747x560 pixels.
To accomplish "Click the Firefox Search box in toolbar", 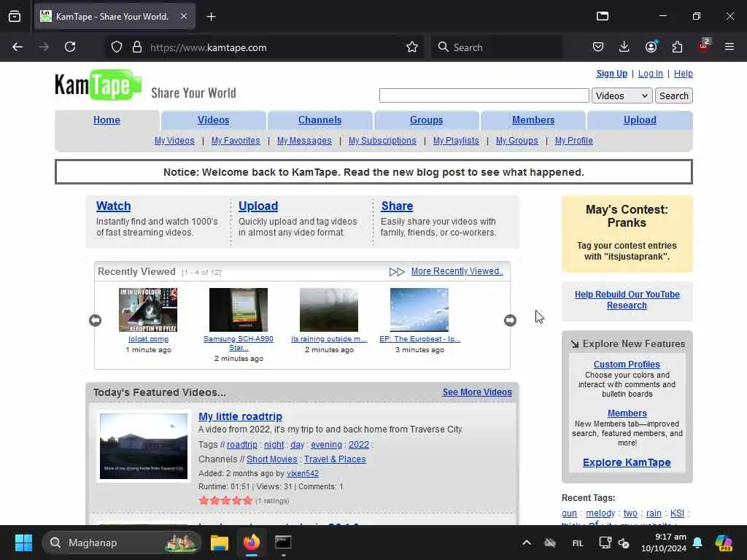I will (x=496, y=47).
